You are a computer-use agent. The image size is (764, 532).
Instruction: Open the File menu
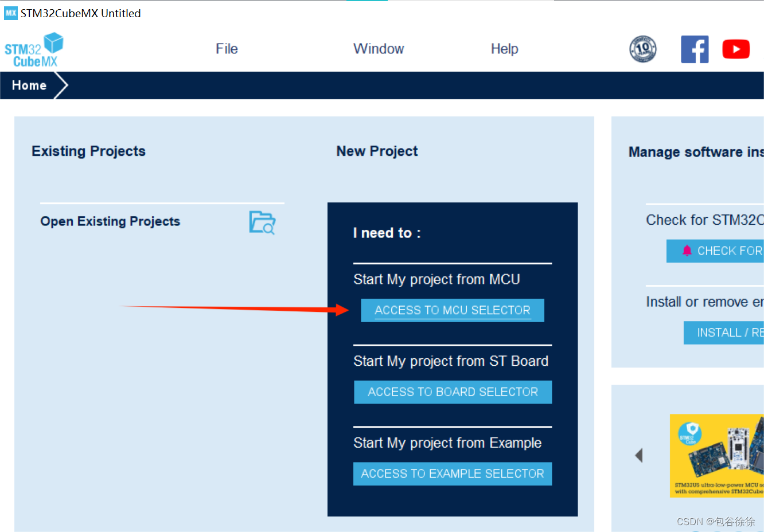click(x=227, y=49)
